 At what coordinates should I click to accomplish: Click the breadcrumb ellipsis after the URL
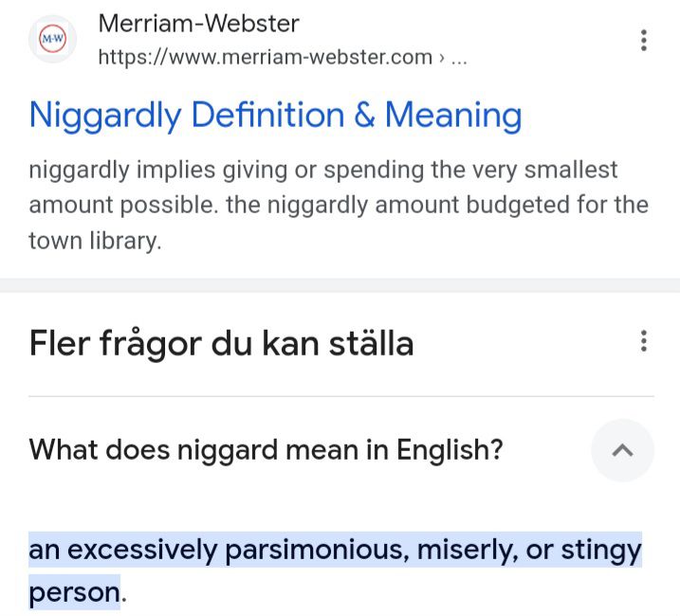click(459, 57)
